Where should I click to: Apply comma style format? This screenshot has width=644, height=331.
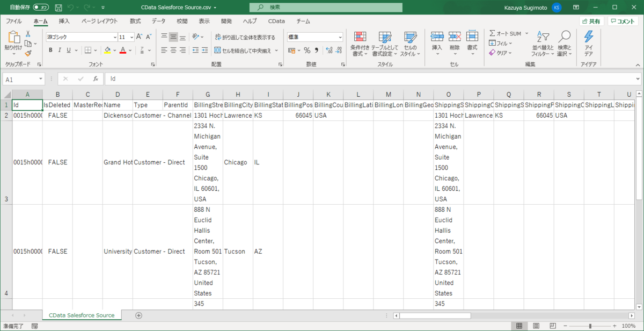click(316, 50)
